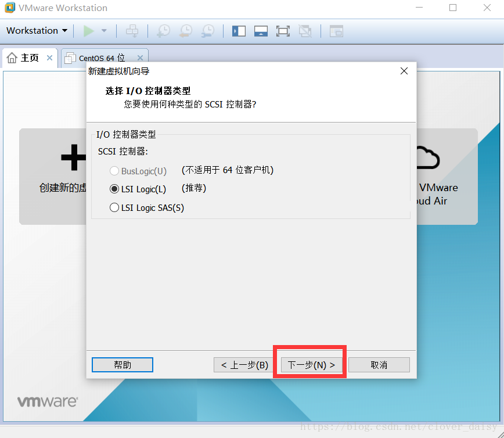Click the console view toolbar icon
The width and height of the screenshot is (504, 438).
pos(336,31)
